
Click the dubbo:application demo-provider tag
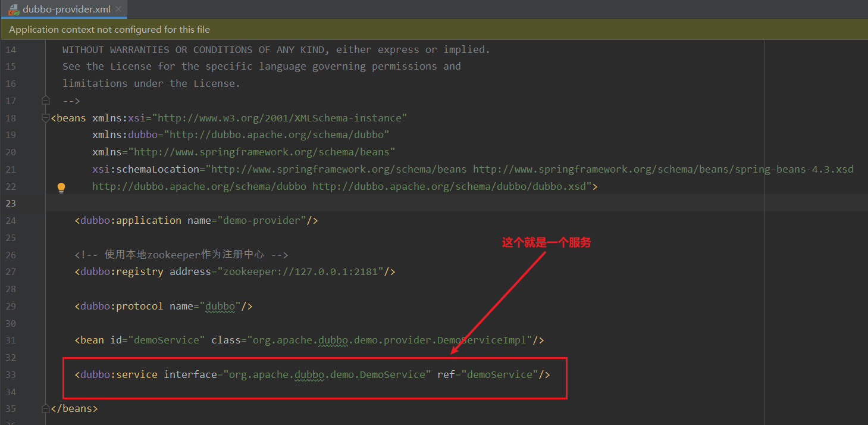[196, 220]
